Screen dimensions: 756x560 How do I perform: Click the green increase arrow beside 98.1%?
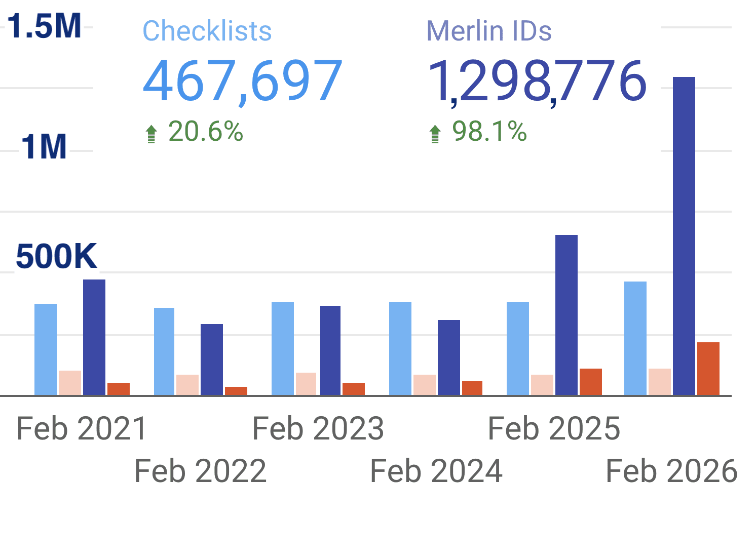pyautogui.click(x=436, y=134)
